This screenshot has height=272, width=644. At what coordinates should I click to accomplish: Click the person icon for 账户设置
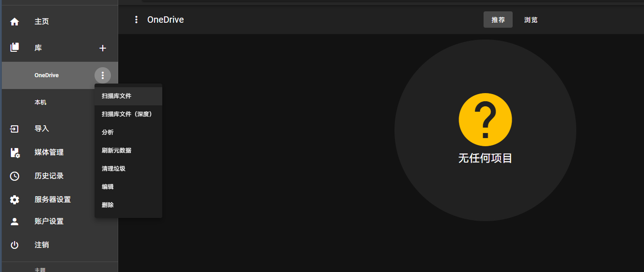(15, 221)
